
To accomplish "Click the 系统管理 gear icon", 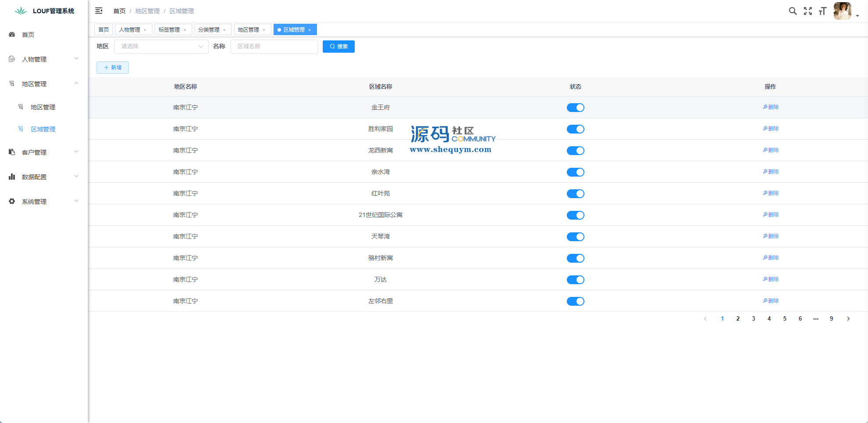I will coord(12,201).
